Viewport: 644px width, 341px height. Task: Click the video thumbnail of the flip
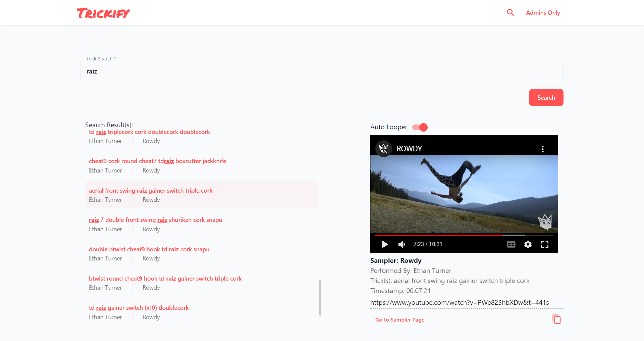[x=464, y=194]
